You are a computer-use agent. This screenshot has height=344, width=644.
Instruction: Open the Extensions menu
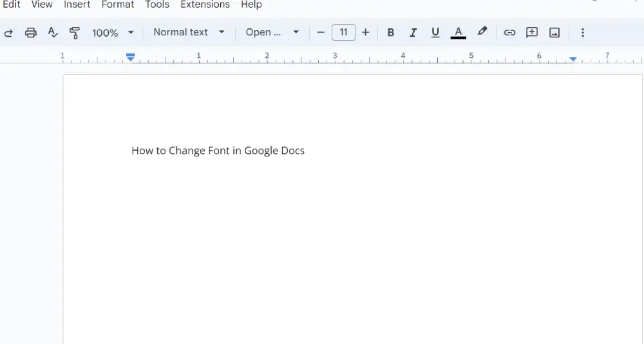(x=205, y=5)
